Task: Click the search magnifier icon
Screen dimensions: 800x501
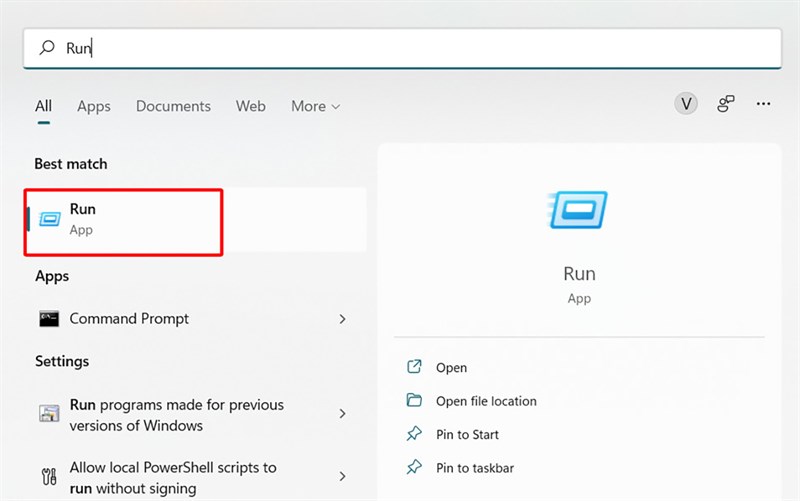Action: point(46,48)
